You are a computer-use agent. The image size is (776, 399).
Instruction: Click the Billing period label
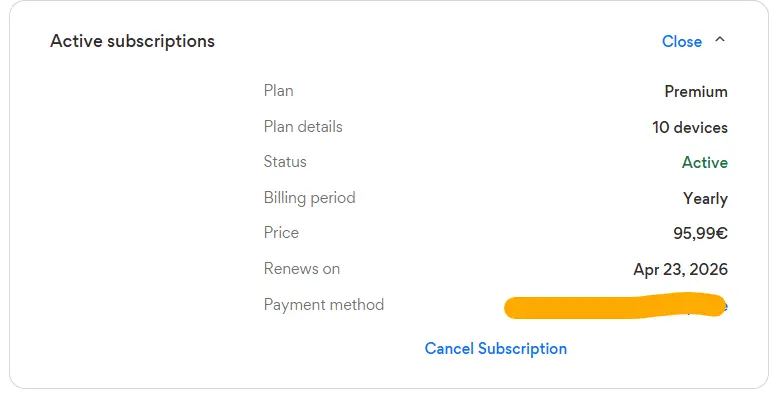click(309, 198)
